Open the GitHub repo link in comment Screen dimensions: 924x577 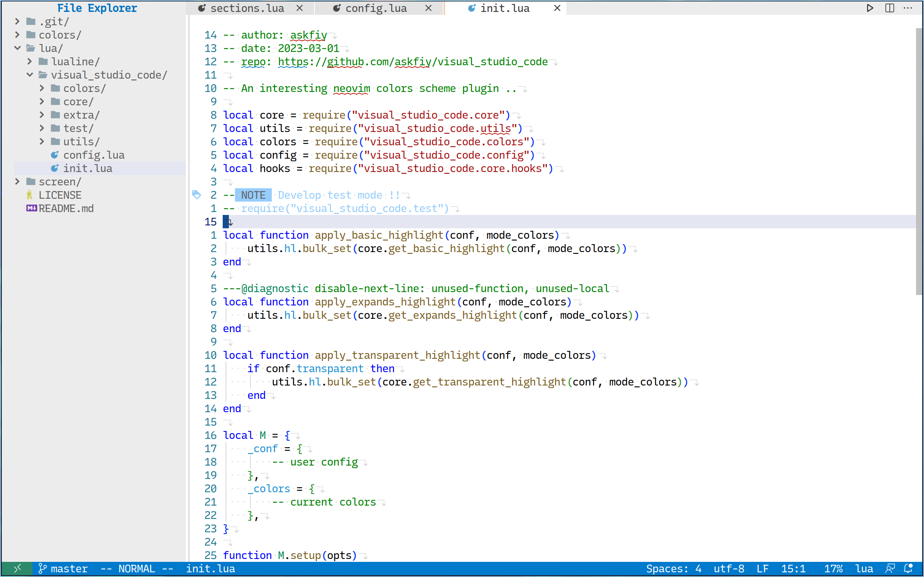tap(412, 62)
